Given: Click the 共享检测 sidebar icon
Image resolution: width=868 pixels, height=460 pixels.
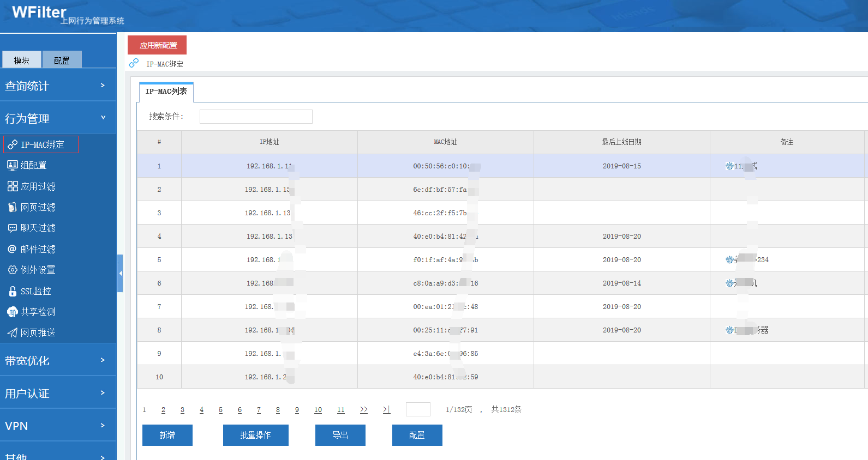Looking at the screenshot, I should click(x=13, y=312).
